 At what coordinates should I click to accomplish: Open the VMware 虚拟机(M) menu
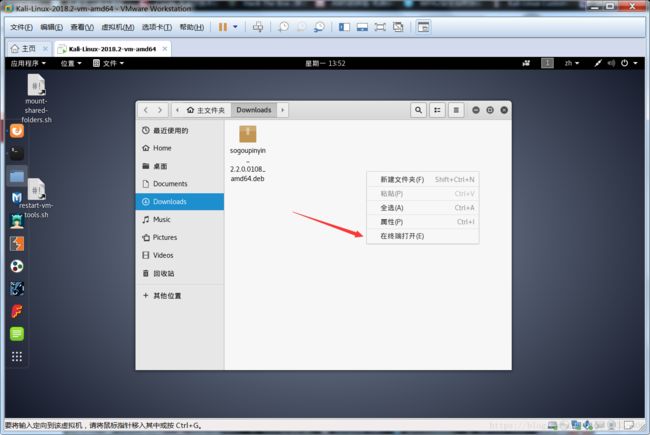click(x=118, y=27)
